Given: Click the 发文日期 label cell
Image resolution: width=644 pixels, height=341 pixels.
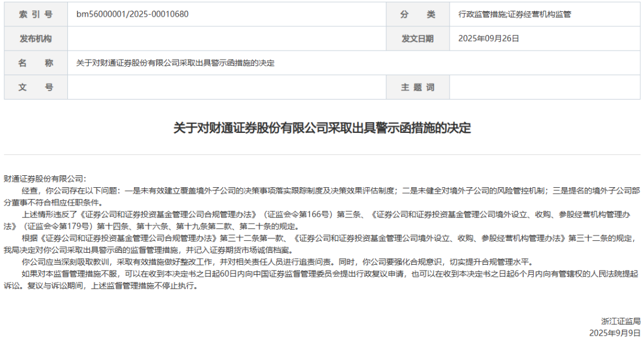Looking at the screenshot, I should (417, 39).
